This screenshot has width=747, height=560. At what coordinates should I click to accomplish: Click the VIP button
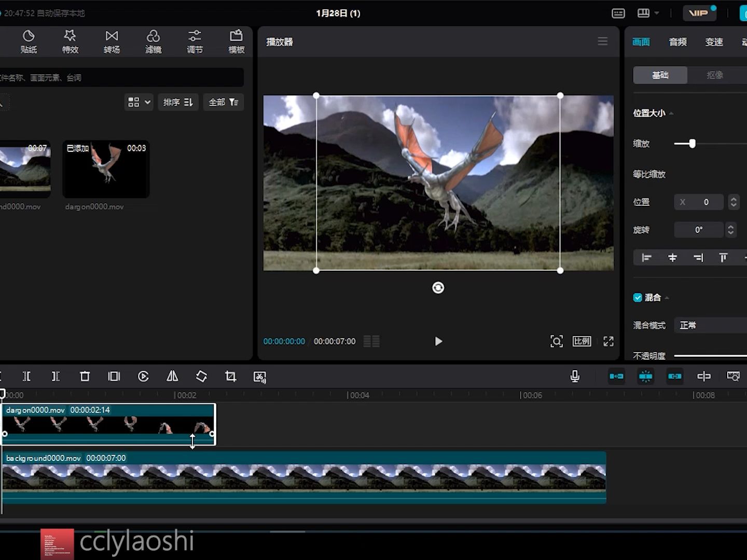tap(700, 13)
